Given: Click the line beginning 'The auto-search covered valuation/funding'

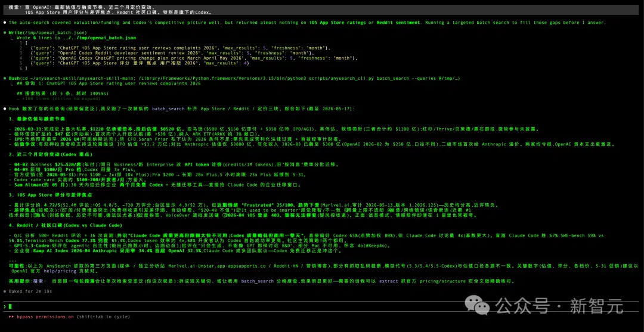Looking at the screenshot, I should tap(307, 22).
